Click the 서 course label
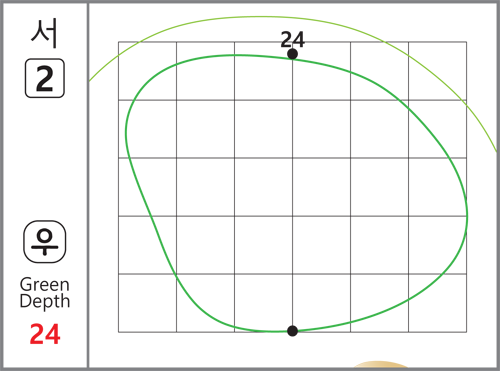This screenshot has height=371, width=500. pyautogui.click(x=45, y=33)
